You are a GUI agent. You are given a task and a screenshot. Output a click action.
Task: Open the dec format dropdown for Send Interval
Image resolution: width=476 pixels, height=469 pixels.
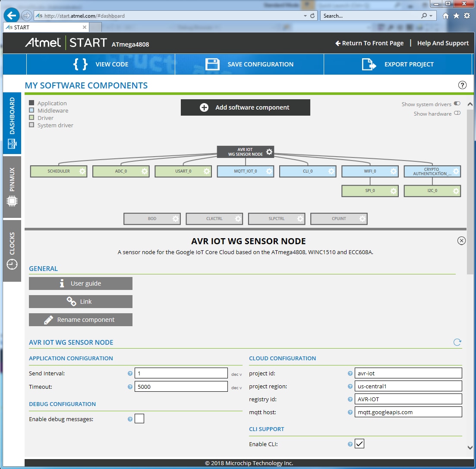[236, 374]
